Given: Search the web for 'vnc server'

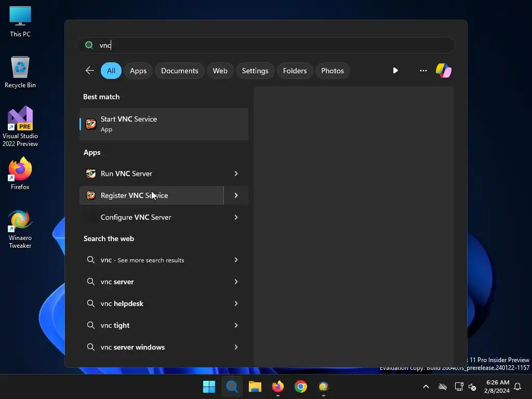Looking at the screenshot, I should click(117, 282).
